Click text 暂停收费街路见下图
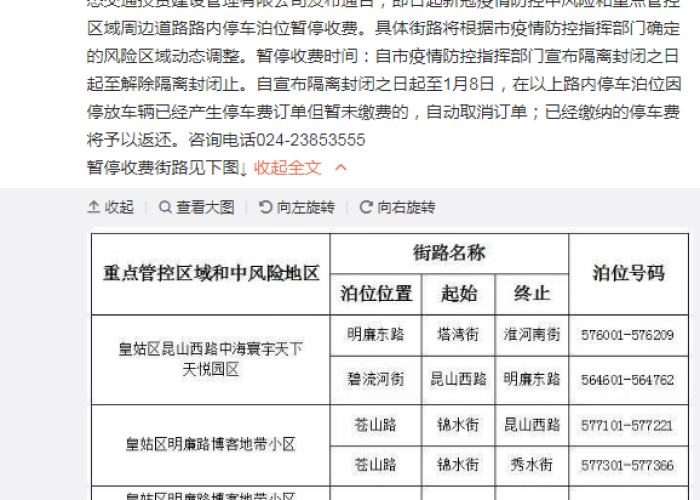 click(163, 168)
